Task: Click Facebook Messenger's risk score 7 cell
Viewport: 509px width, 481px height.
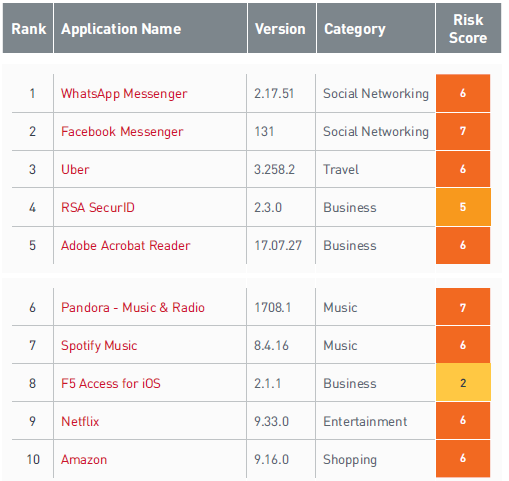Action: tap(463, 131)
